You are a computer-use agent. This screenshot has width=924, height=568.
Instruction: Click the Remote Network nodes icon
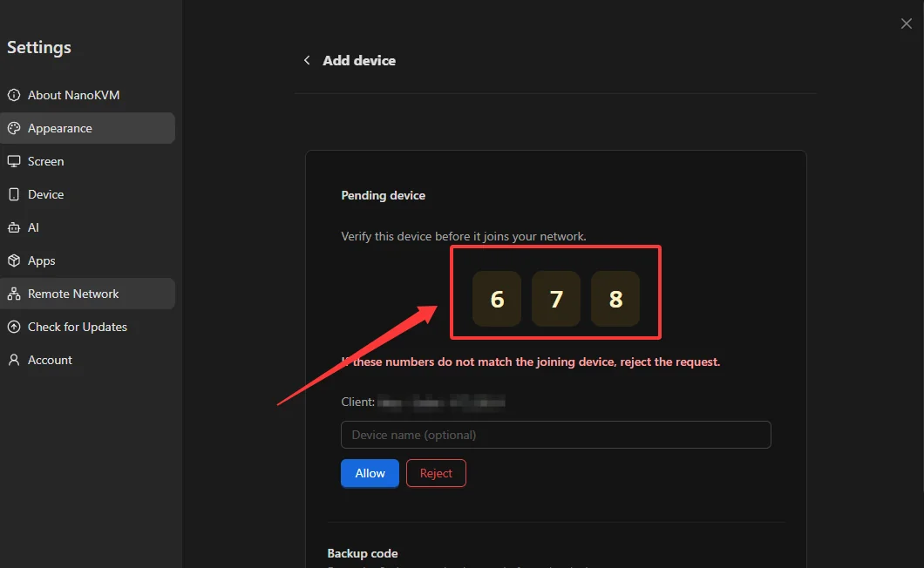point(14,294)
